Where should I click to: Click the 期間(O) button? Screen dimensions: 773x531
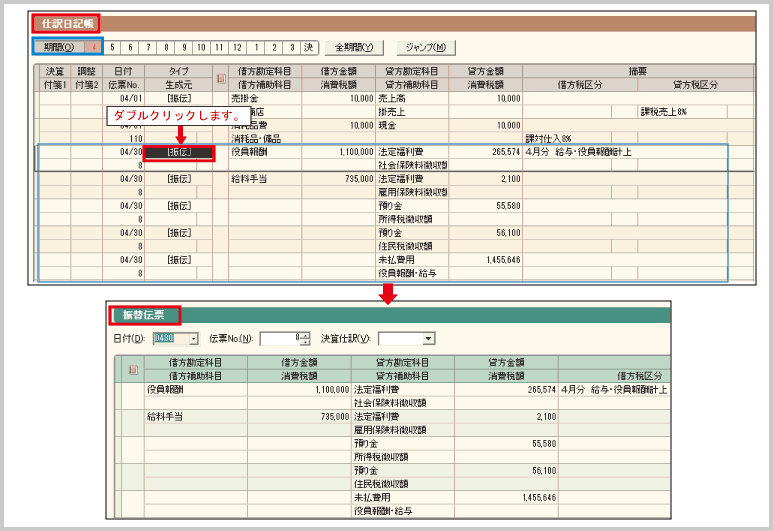tap(58, 47)
